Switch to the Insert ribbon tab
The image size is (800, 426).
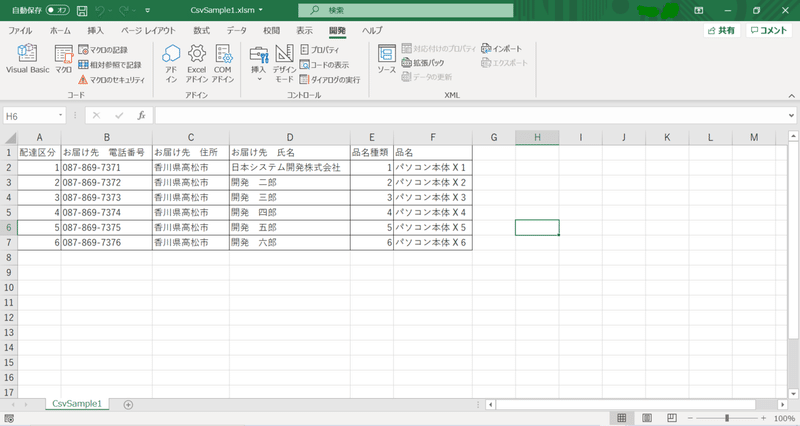95,31
